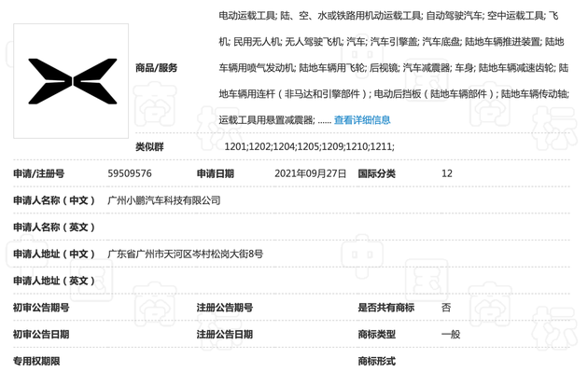
Task: Select applicant name 广州小鹏汽车科技有限公司
Action: coord(164,200)
